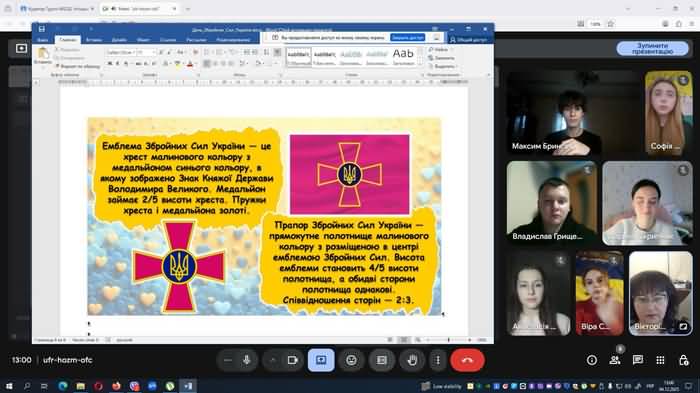Viewport: 700px width, 393px height.
Task: Click the Владислав participant video tile
Action: [552, 203]
